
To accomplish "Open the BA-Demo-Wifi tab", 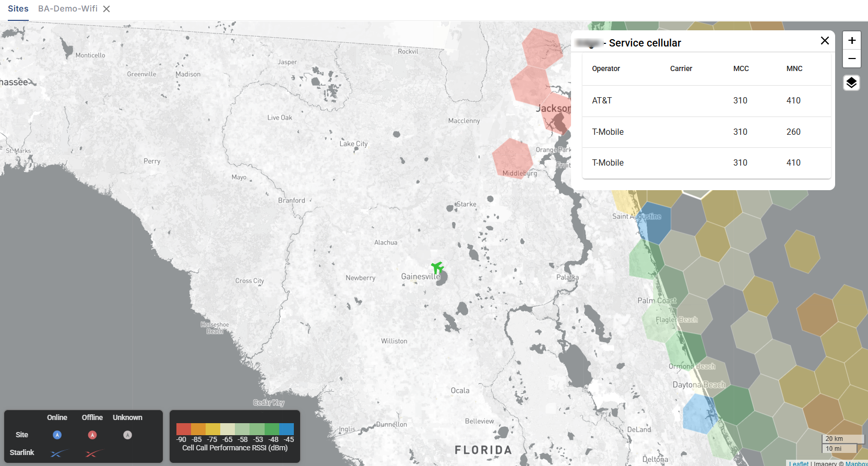I will [x=68, y=9].
